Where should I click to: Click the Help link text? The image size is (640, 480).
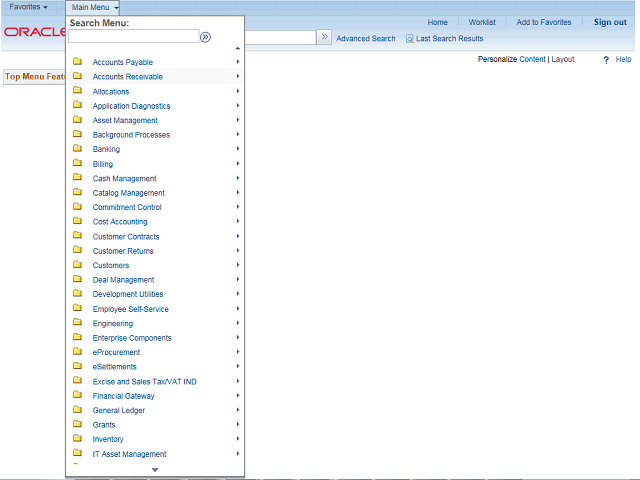pos(623,59)
